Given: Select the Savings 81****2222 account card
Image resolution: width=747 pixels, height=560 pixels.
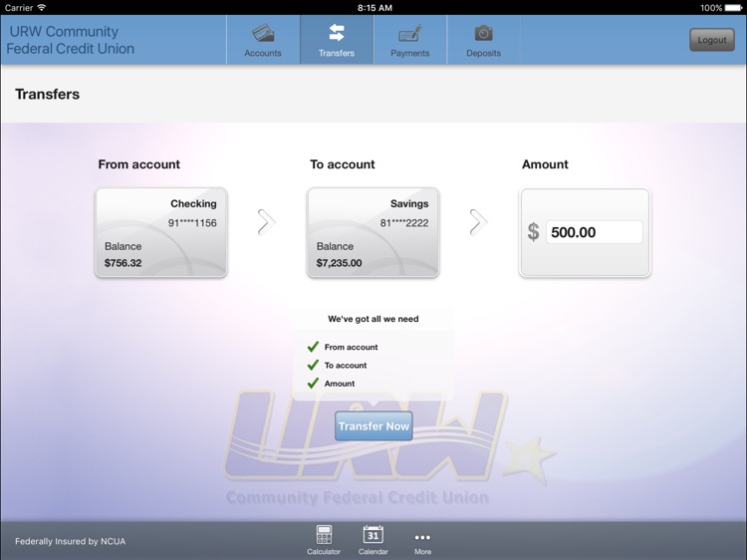Looking at the screenshot, I should point(373,232).
